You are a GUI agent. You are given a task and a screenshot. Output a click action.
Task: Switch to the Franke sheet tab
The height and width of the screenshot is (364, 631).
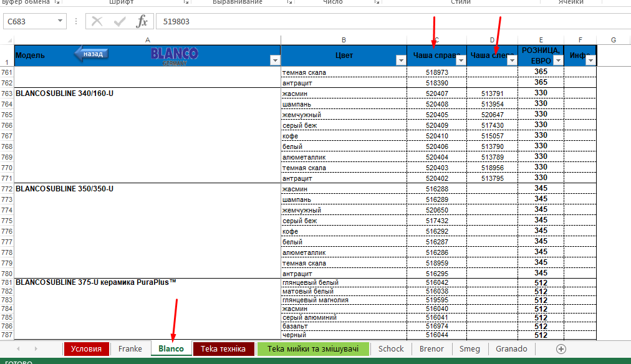130,348
